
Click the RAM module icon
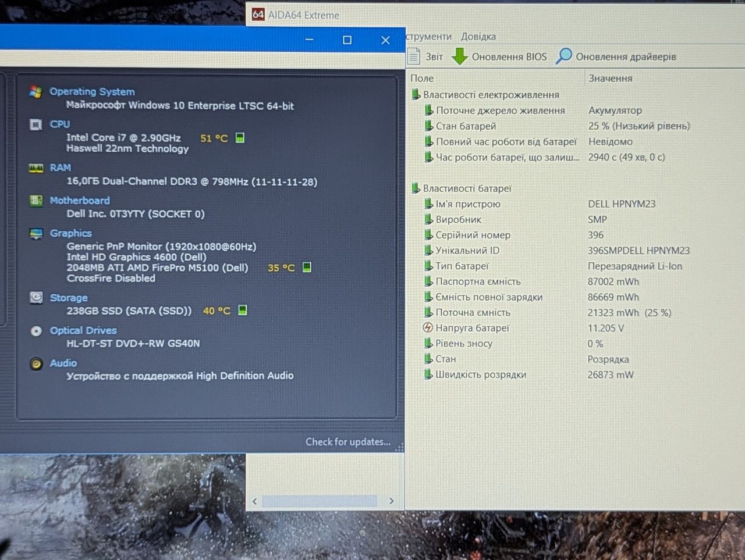[36, 168]
